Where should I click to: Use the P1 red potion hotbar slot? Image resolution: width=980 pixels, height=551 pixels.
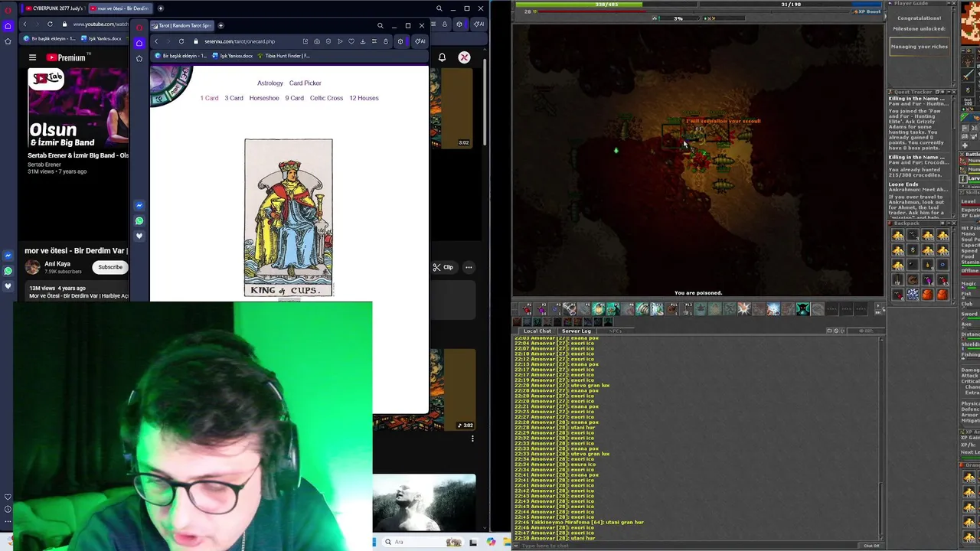(x=526, y=309)
